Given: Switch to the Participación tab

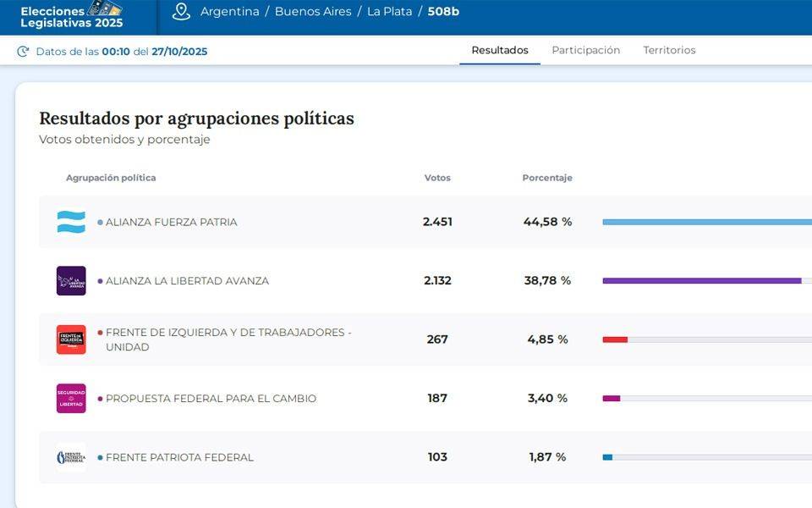Looking at the screenshot, I should click(x=585, y=50).
